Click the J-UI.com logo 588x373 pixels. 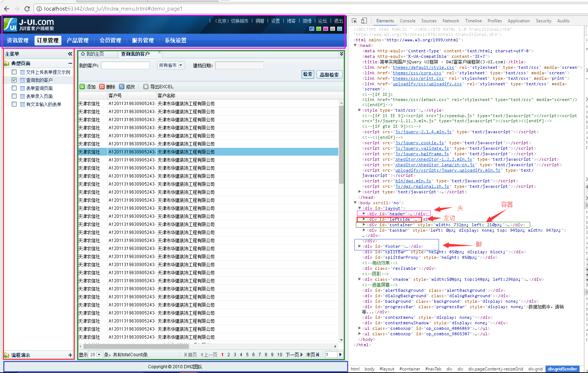[x=29, y=25]
